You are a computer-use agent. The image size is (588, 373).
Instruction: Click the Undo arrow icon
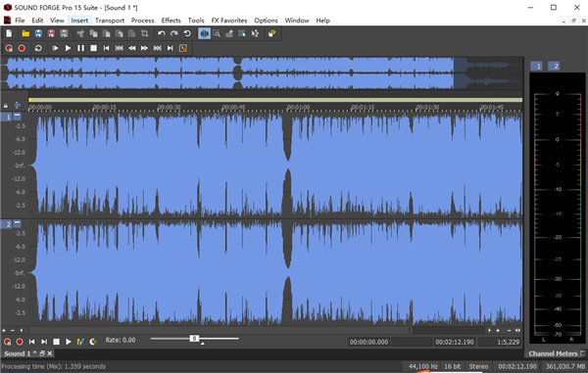[x=162, y=33]
